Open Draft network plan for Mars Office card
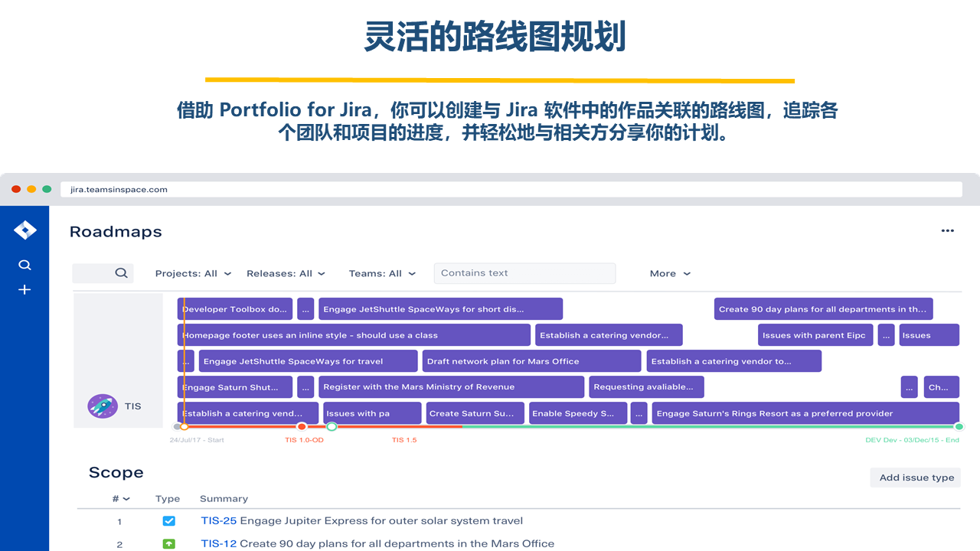This screenshot has width=980, height=551. (x=531, y=361)
